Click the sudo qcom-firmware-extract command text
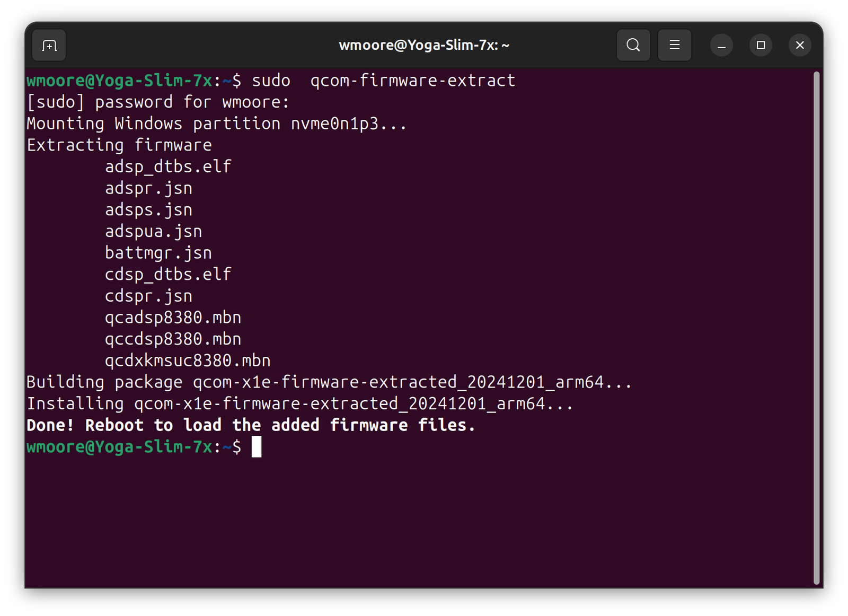Viewport: 848px width, 616px height. pos(383,81)
